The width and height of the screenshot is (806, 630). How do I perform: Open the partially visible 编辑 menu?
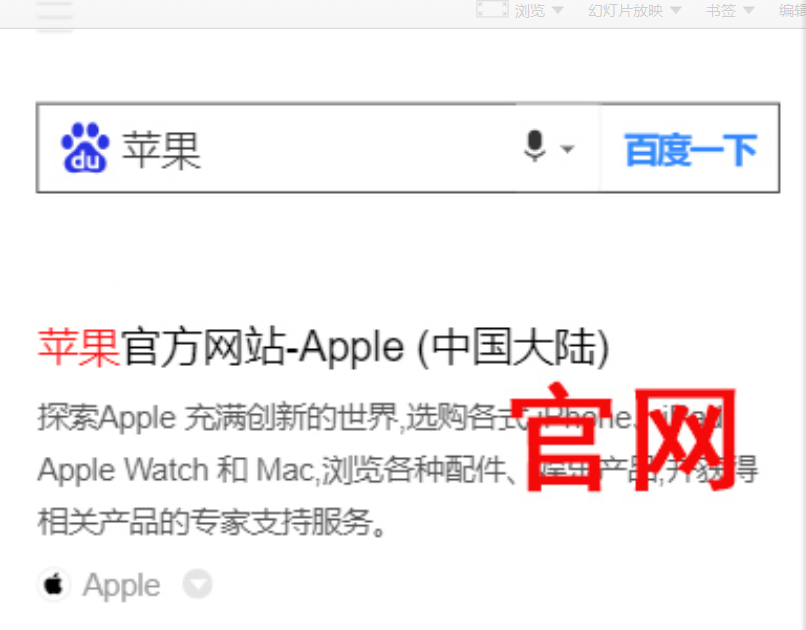pos(792,10)
